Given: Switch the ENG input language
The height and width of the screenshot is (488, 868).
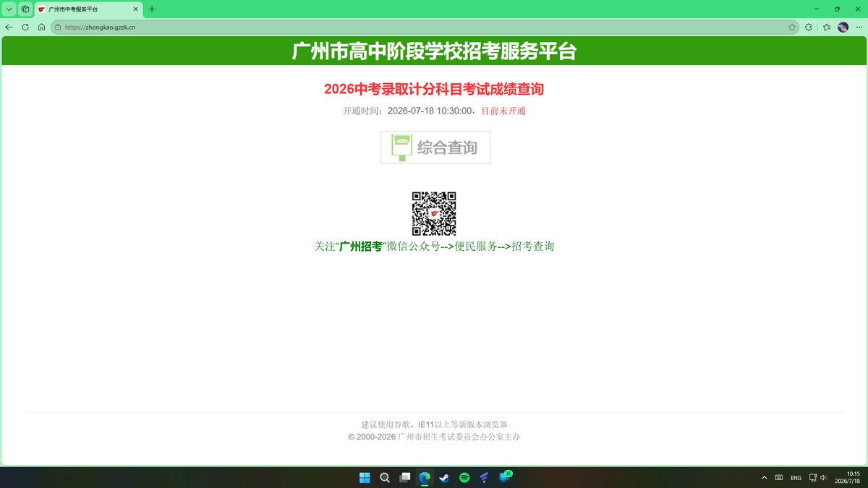Looking at the screenshot, I should pyautogui.click(x=796, y=477).
